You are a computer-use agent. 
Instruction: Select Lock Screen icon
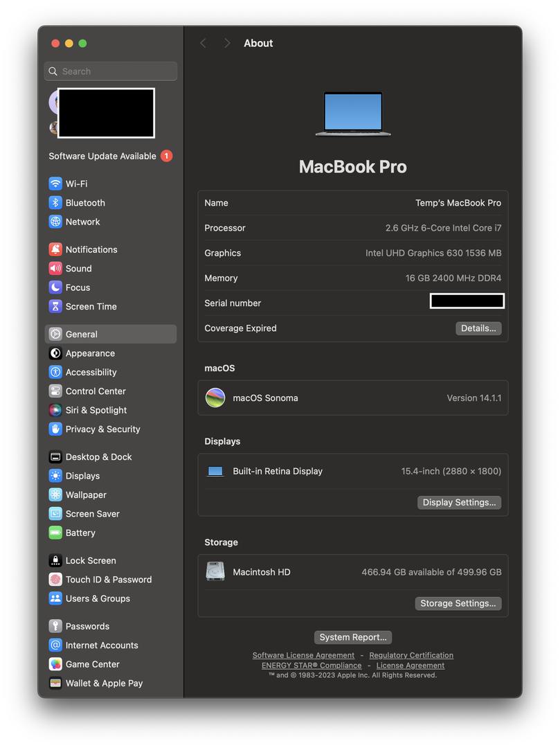[x=55, y=560]
